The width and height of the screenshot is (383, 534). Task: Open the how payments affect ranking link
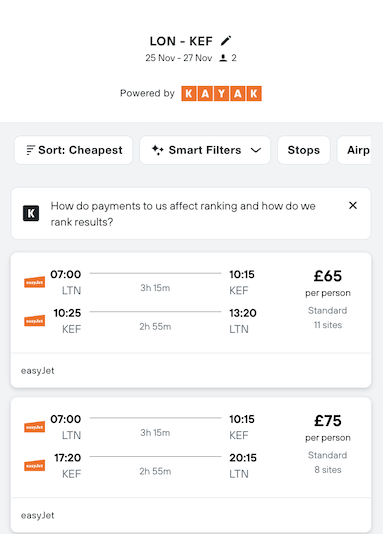coord(183,214)
